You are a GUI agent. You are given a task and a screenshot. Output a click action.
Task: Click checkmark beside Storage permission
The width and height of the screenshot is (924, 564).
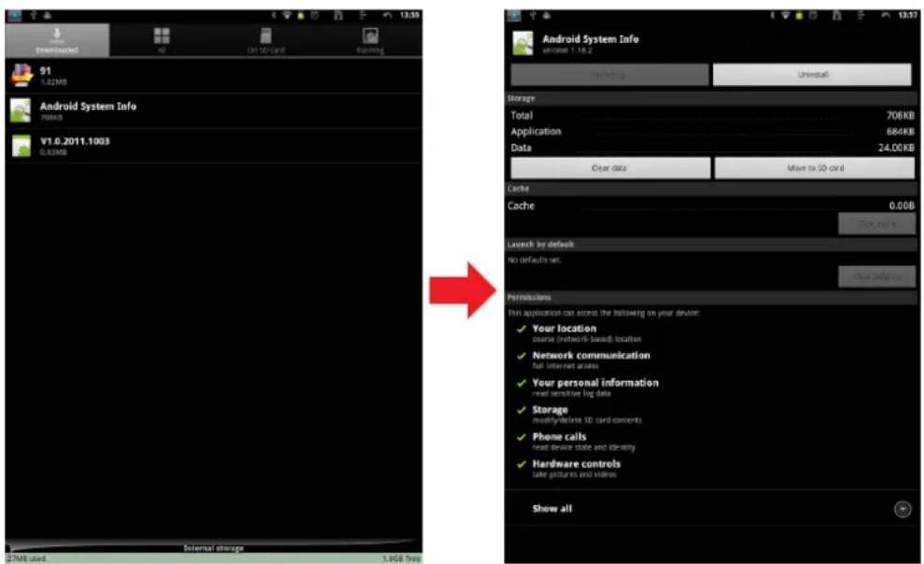click(521, 410)
